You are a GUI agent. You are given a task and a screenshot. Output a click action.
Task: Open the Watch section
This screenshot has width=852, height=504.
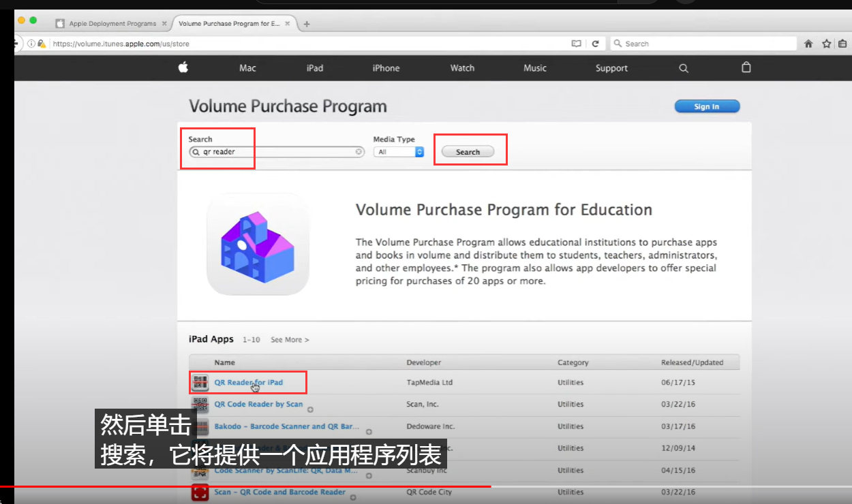(x=462, y=68)
